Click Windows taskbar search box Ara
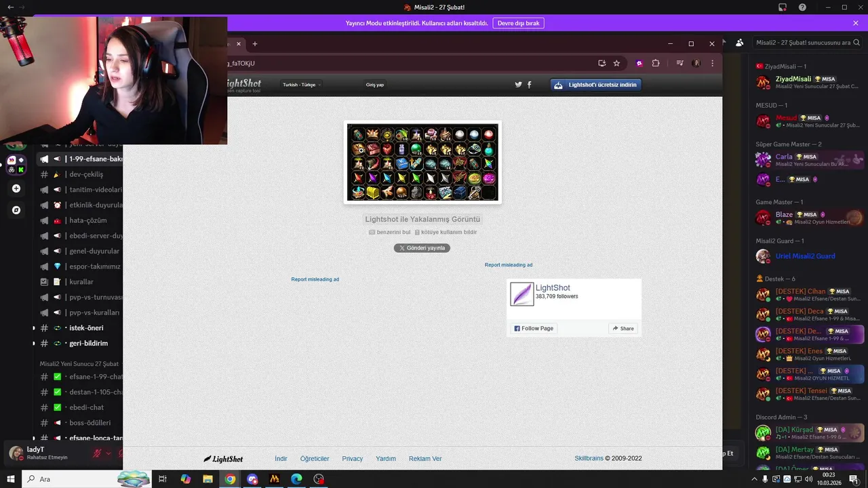Viewport: 868px width, 488px height. point(86,479)
